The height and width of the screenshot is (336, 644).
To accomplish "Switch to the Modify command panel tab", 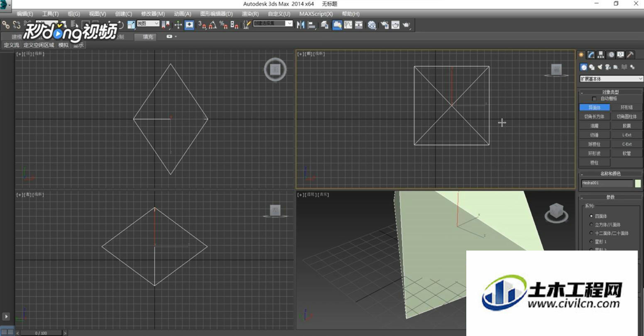I will coord(591,55).
